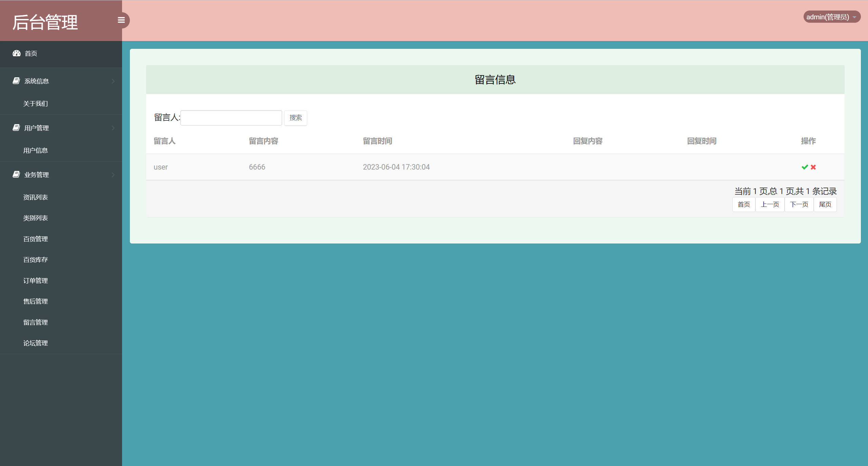This screenshot has width=868, height=466.
Task: Approve the user message with the green checkmark
Action: tap(804, 167)
